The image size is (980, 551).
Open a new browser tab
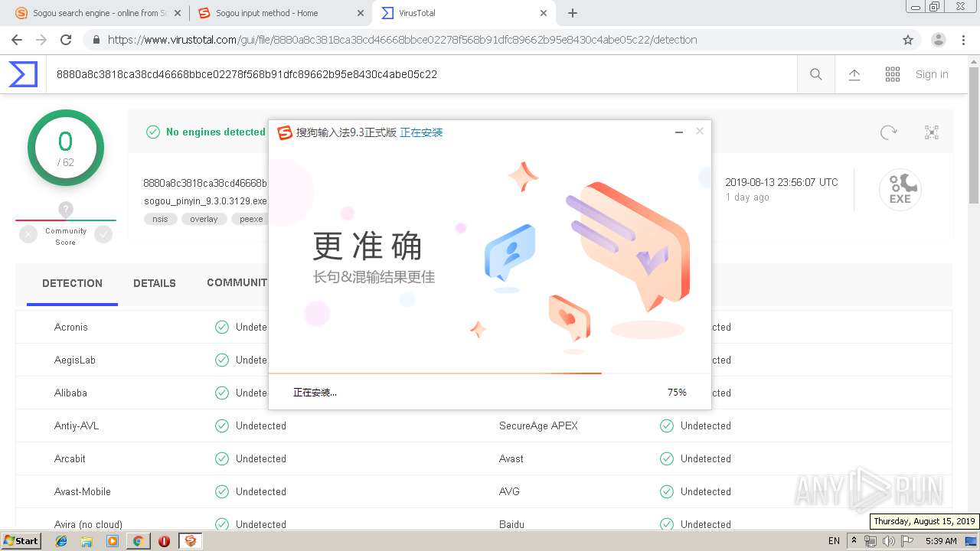click(572, 13)
